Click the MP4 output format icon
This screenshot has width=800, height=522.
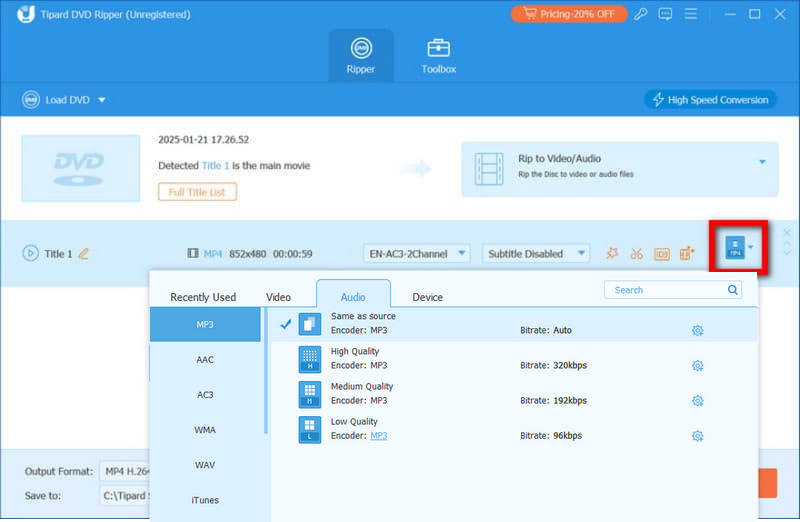[735, 247]
